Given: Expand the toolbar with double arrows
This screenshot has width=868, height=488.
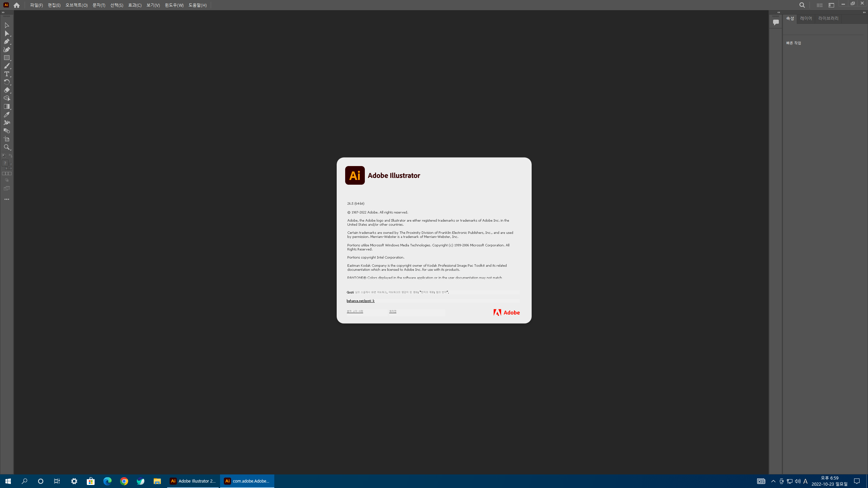Looking at the screenshot, I should tap(3, 13).
